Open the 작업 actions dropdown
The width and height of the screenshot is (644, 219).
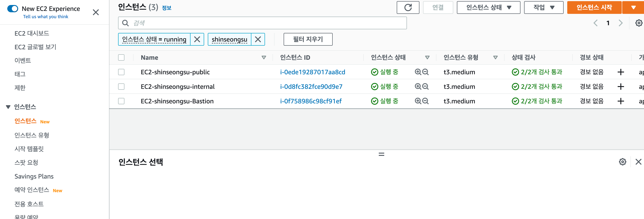(x=543, y=7)
